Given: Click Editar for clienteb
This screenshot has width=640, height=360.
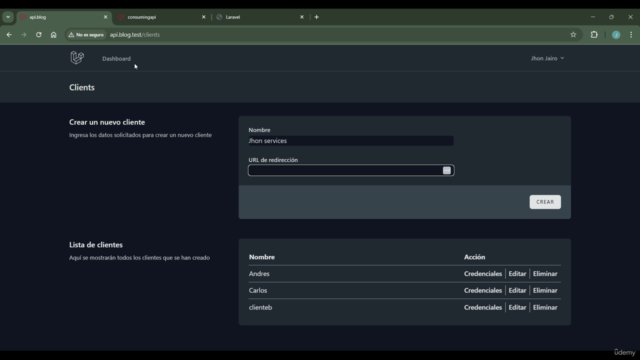Looking at the screenshot, I should (x=517, y=307).
